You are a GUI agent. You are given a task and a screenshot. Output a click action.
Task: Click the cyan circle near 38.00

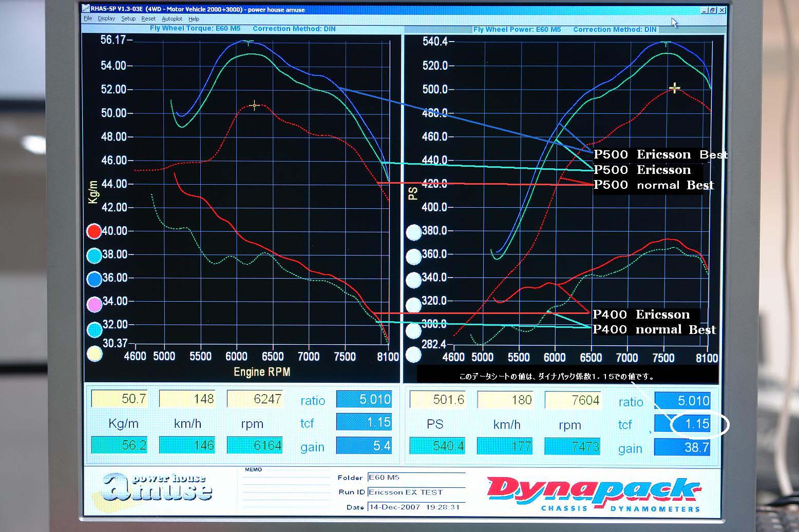pyautogui.click(x=94, y=255)
